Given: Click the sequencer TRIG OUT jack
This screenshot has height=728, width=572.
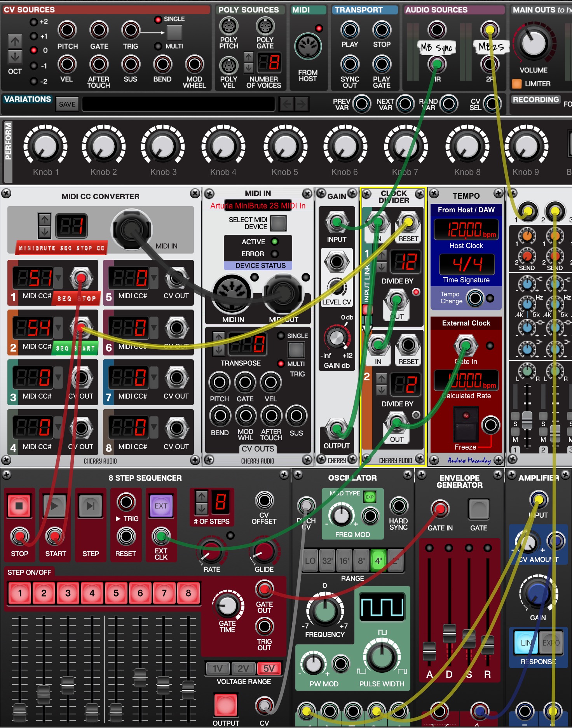Looking at the screenshot, I should pos(264,626).
